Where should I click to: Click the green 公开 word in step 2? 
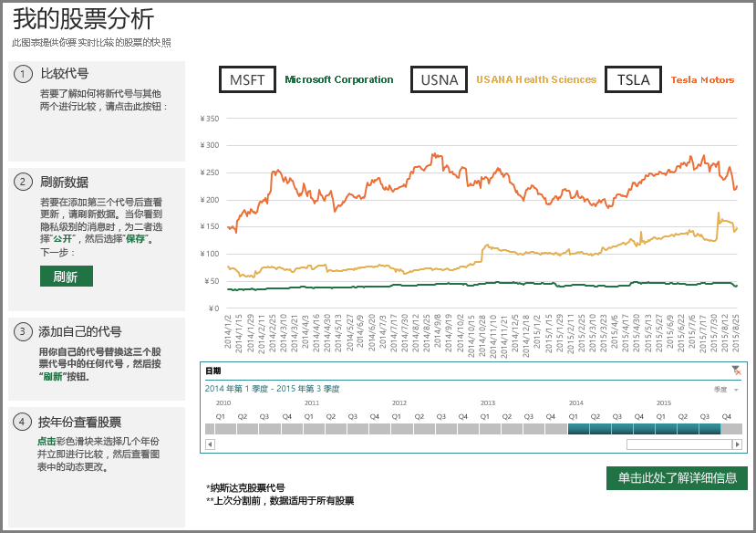point(63,239)
